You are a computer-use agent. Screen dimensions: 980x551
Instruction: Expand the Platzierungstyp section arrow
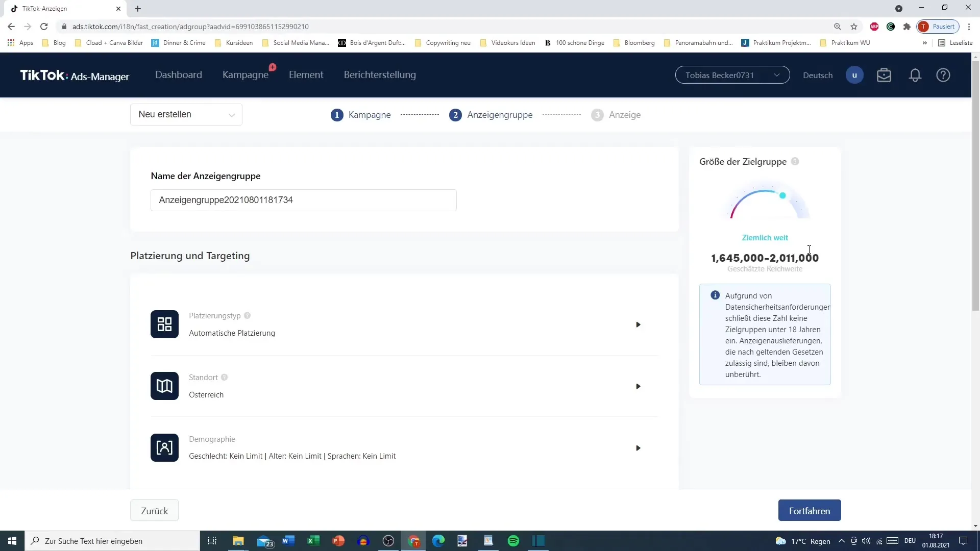click(638, 324)
